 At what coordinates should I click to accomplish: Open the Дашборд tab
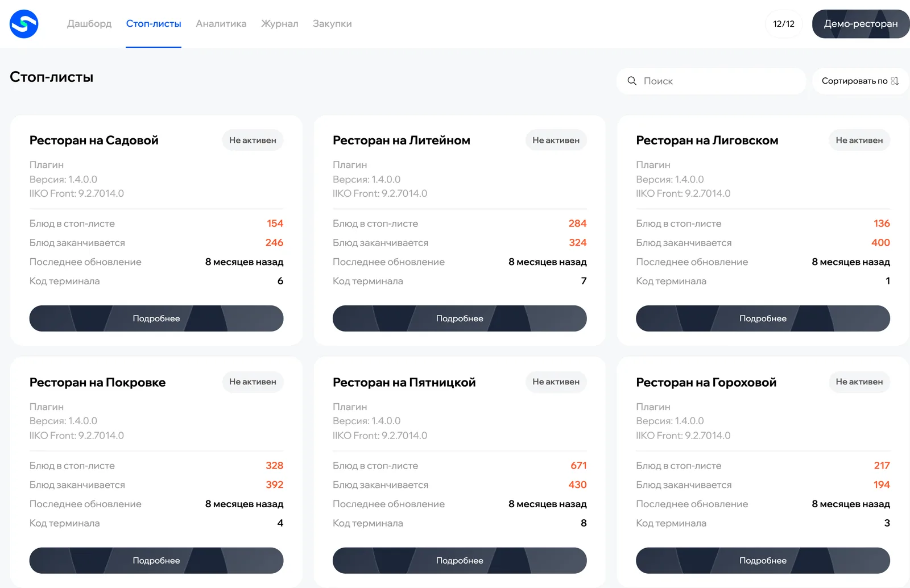coord(89,24)
